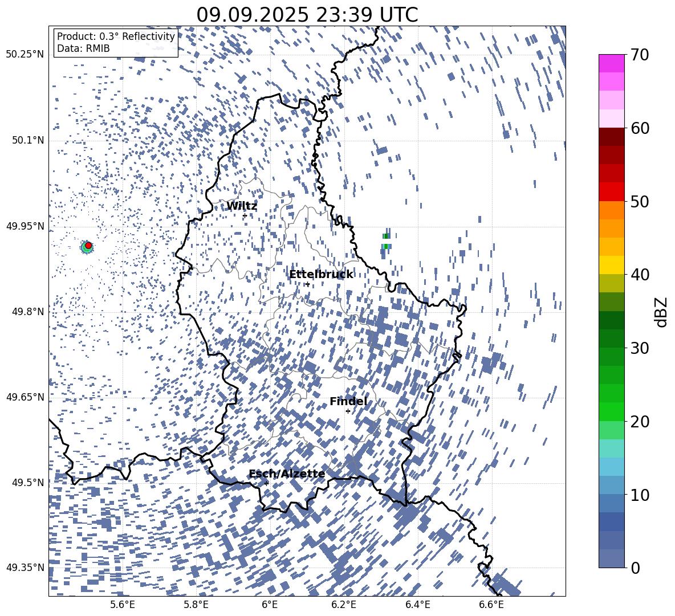Click the 20 label on colorbar

pyautogui.click(x=639, y=421)
